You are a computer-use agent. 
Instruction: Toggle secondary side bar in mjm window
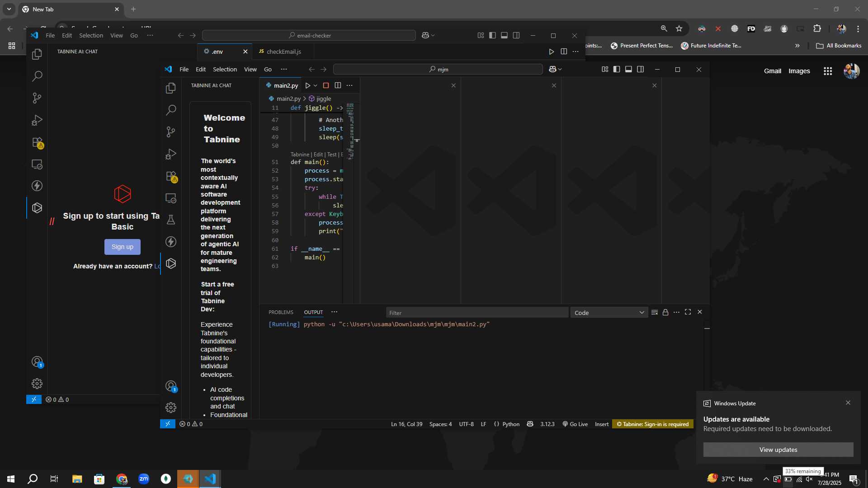point(640,69)
